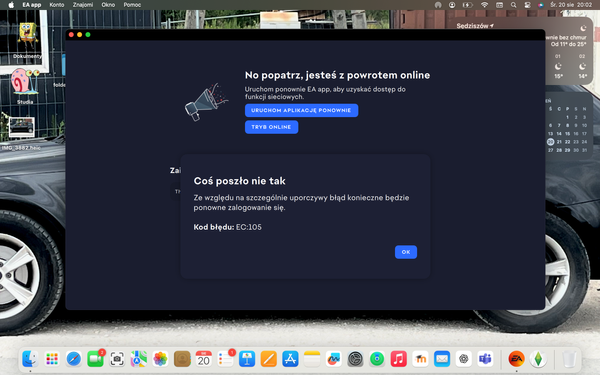Open Control Center in menu bar
Viewport: 600px width, 375px height.
(527, 5)
